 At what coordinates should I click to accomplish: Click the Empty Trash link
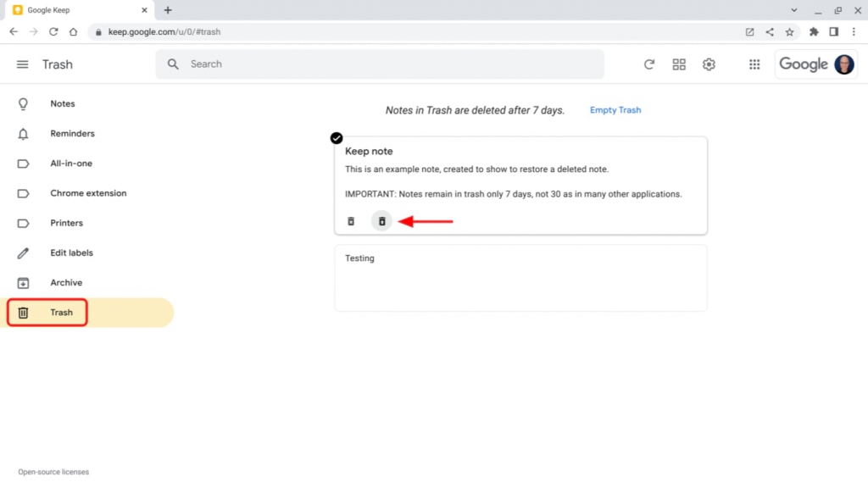click(x=615, y=110)
